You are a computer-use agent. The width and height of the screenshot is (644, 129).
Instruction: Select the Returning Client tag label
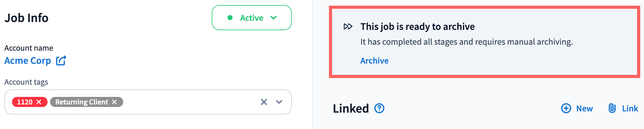point(82,102)
